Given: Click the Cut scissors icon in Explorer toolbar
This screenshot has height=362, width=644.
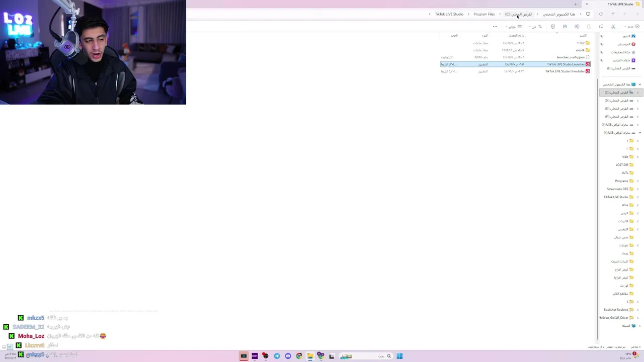Looking at the screenshot, I should click(613, 27).
